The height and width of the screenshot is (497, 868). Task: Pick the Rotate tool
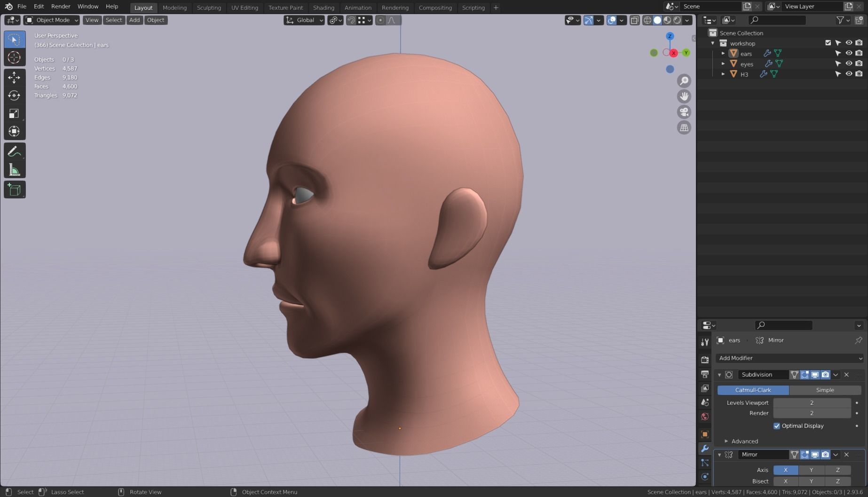coord(15,95)
